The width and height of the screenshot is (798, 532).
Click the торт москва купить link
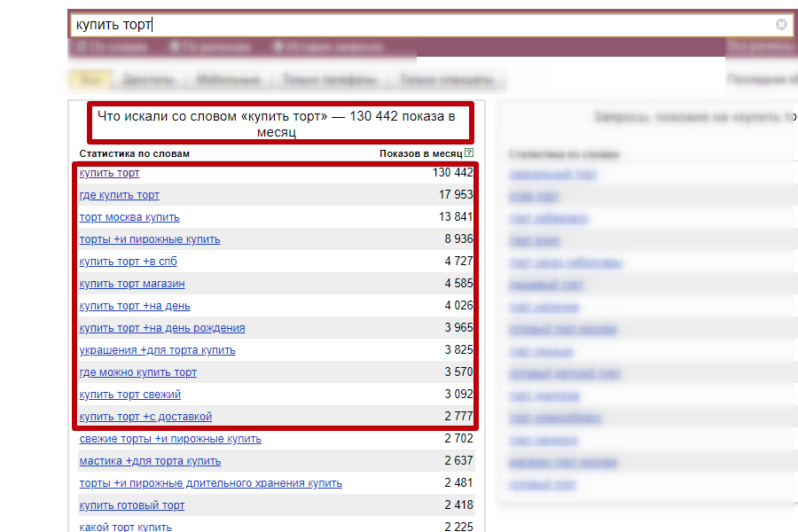[129, 217]
